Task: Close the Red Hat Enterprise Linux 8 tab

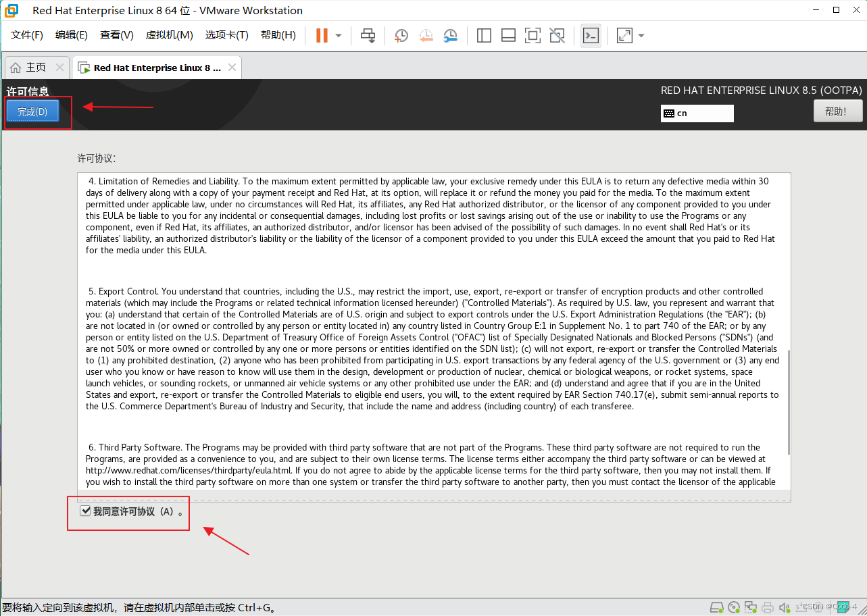Action: 232,68
